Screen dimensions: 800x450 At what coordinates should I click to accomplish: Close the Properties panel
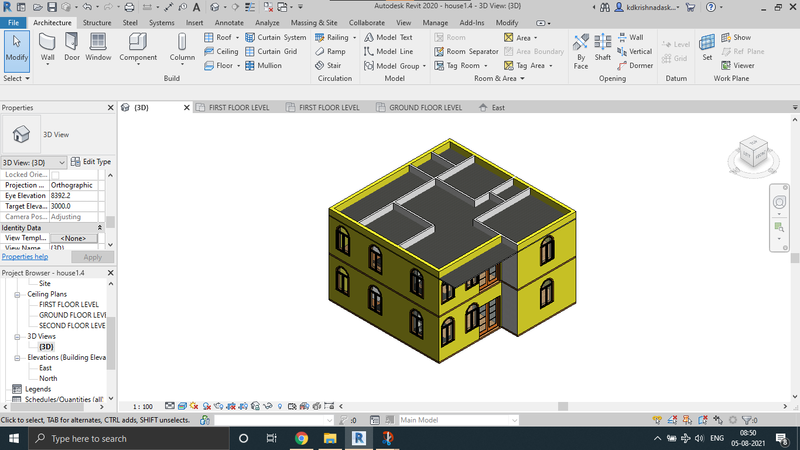click(111, 108)
